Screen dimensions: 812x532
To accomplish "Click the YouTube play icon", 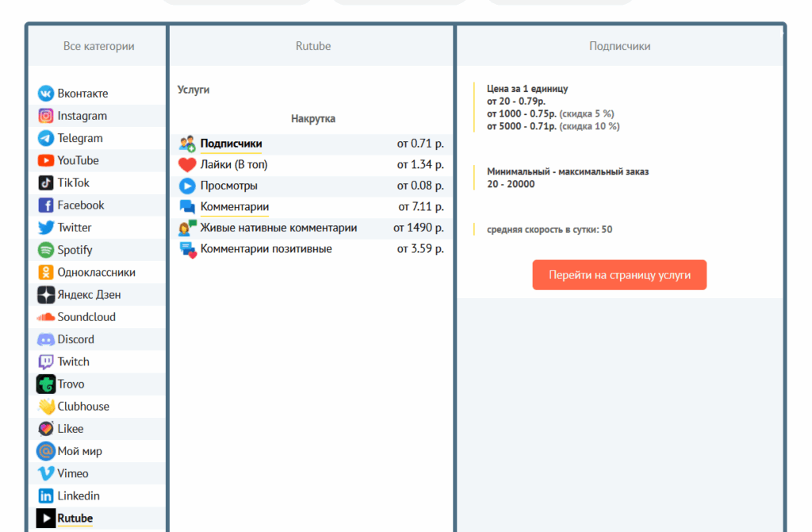I will [46, 160].
